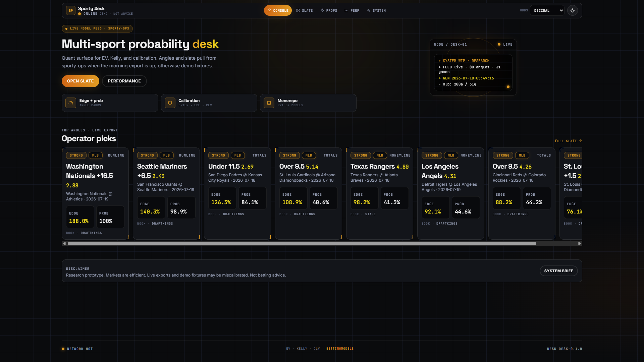Click the MLB badge on Washington Nationals card
644x362 pixels.
(96, 156)
